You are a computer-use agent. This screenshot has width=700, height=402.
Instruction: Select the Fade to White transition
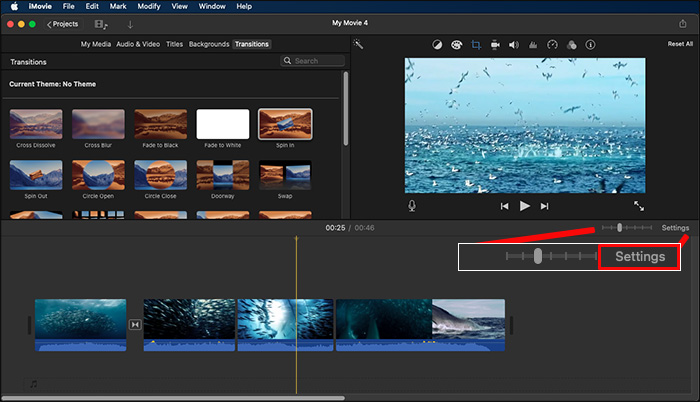222,124
